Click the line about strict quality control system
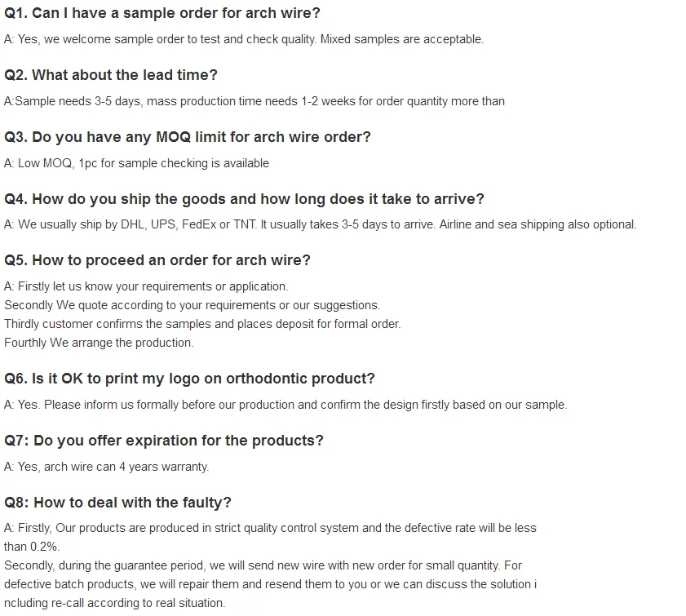This screenshot has width=686, height=616. tap(270, 528)
